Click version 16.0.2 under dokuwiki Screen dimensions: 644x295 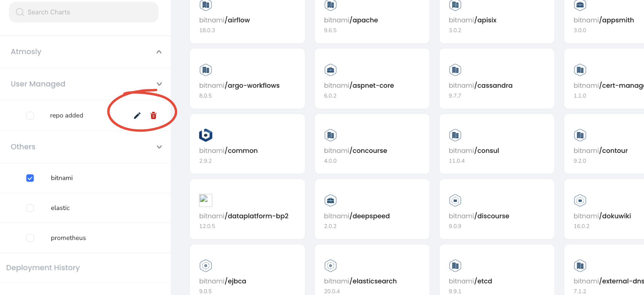click(582, 226)
